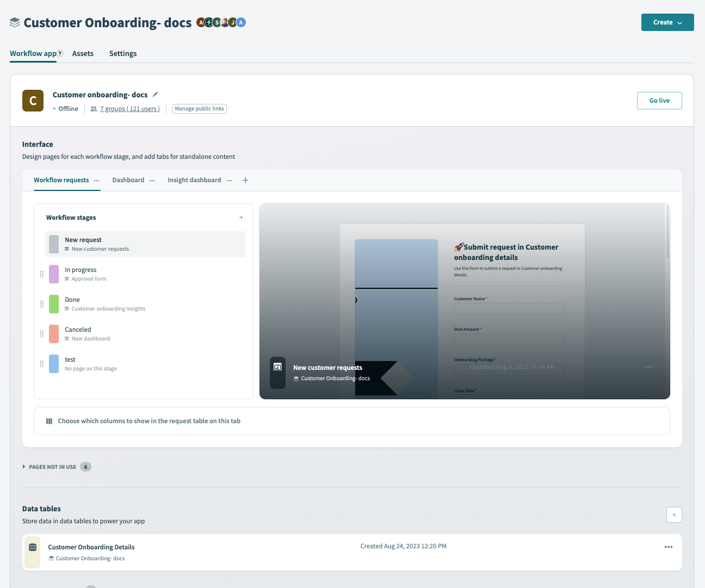Grab the drag handle for Done stage
Screen dimensions: 705x588
pyautogui.click(x=42, y=304)
